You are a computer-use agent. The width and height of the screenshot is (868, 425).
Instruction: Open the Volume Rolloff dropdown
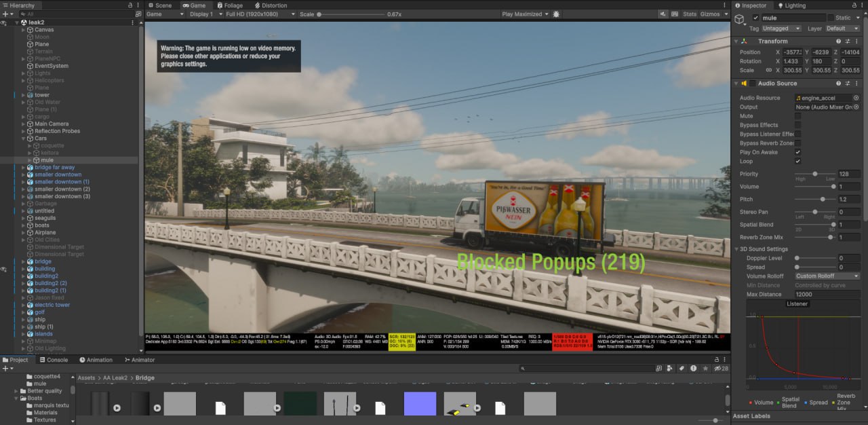point(827,276)
